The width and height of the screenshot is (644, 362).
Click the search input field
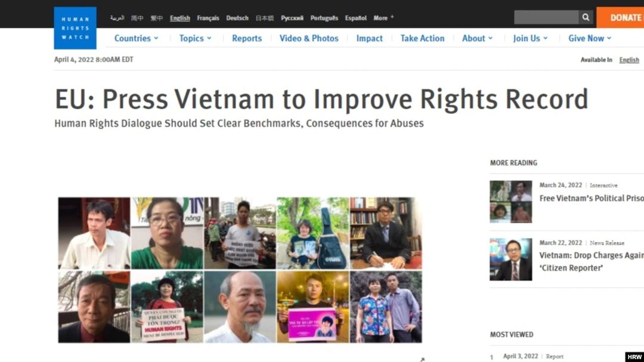click(546, 17)
